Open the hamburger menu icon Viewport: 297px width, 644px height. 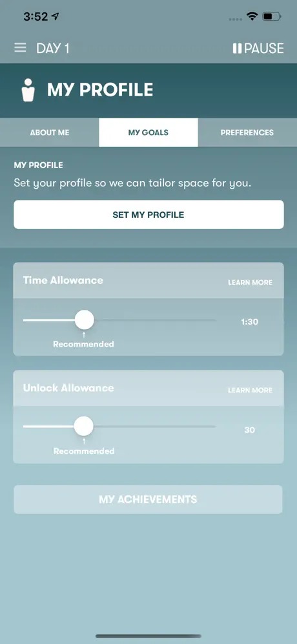coord(20,48)
